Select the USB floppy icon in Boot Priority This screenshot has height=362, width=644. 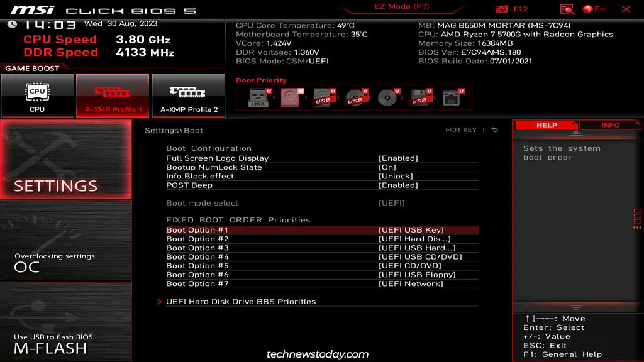(x=418, y=97)
